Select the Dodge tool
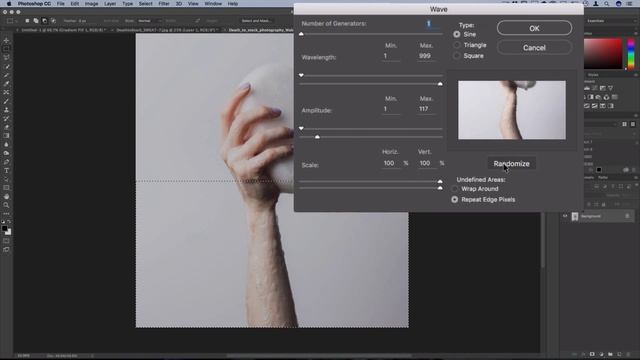This screenshot has height=360, width=640. [x=6, y=153]
